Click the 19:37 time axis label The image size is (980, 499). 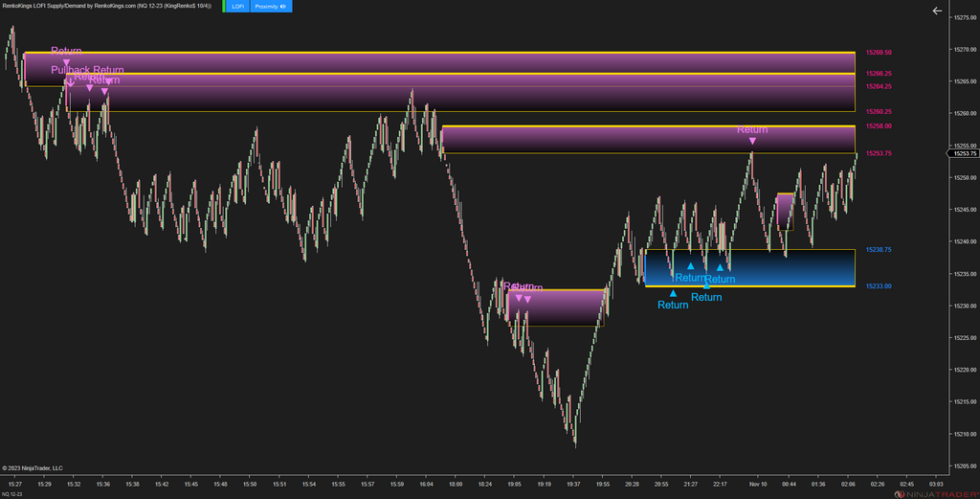coord(573,485)
